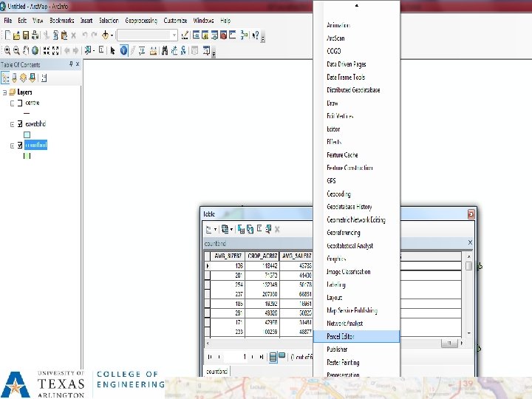Click scroll-up arrow atop the toolbar list
Screen dimensions: 532x399
pos(357,6)
